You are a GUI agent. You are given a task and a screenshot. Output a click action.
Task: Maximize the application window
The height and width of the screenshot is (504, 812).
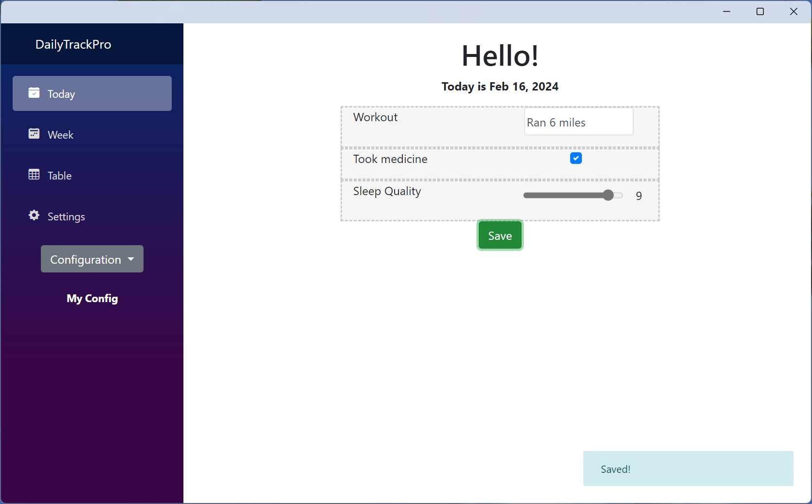760,12
